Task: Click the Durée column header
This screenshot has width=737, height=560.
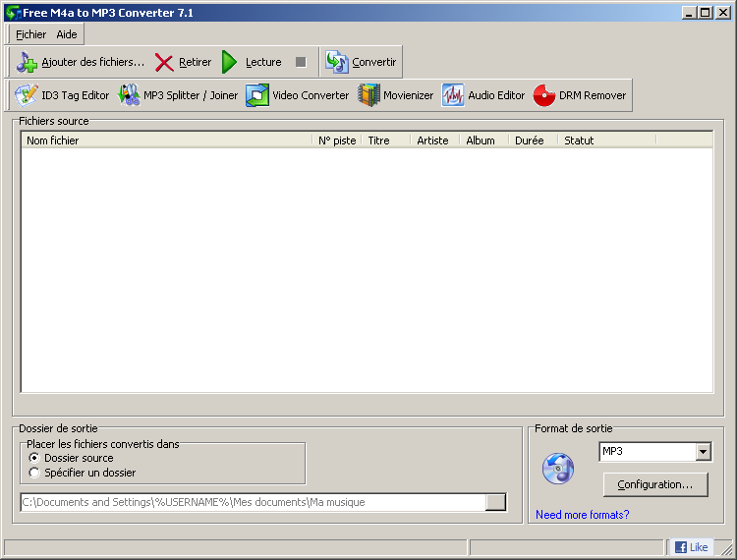Action: pyautogui.click(x=533, y=140)
